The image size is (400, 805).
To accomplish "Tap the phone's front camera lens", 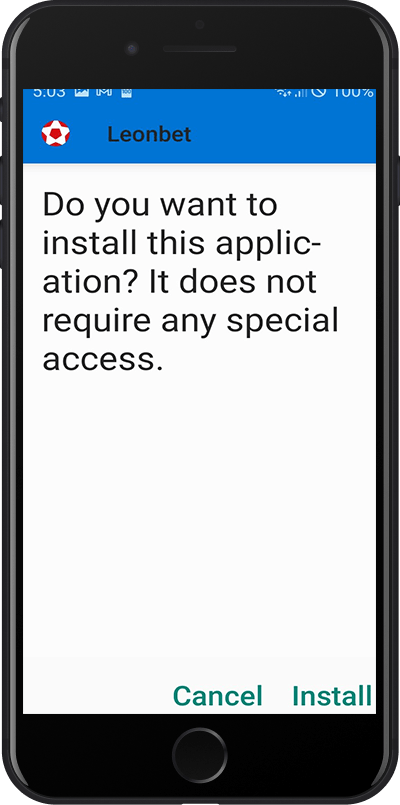I will pos(131,49).
